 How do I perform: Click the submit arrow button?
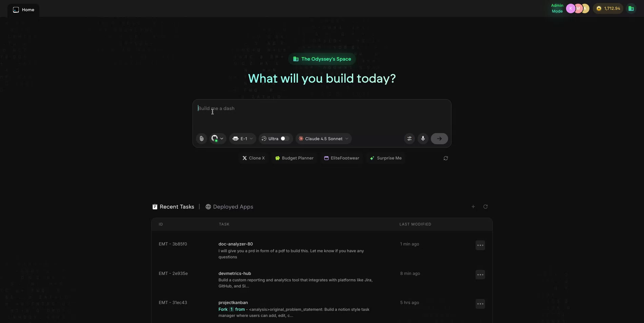tap(439, 138)
